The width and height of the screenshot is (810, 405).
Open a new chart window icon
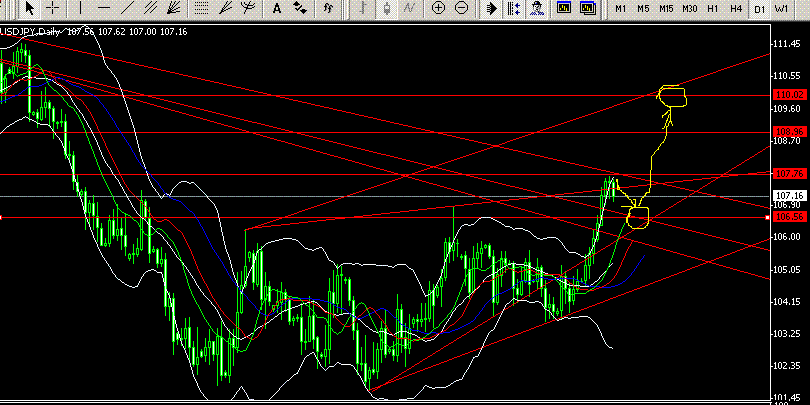(564, 8)
